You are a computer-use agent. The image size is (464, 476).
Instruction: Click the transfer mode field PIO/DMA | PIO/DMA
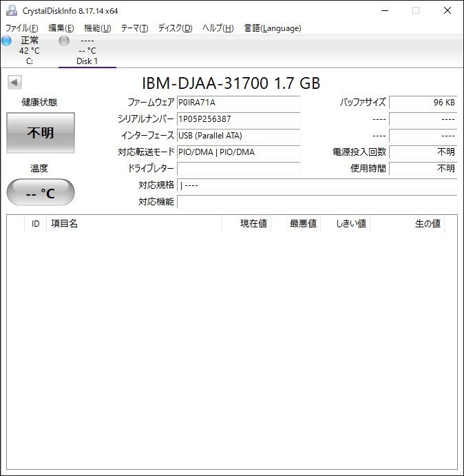pyautogui.click(x=238, y=152)
